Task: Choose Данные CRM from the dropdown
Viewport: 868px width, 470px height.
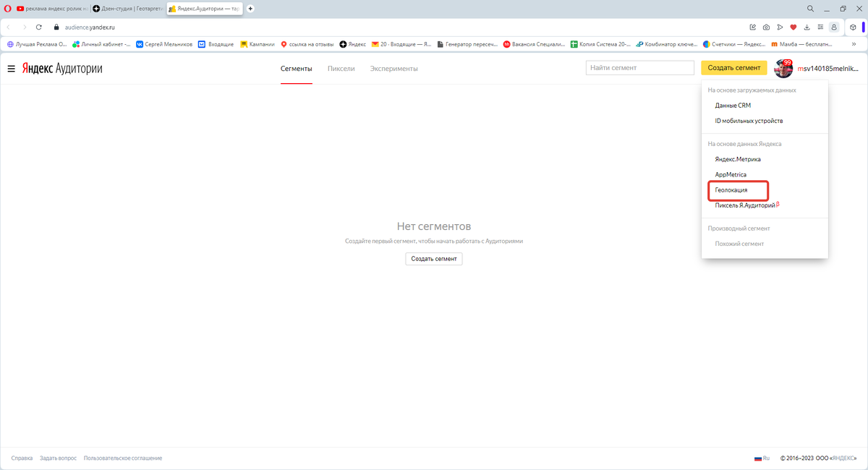Action: point(733,106)
